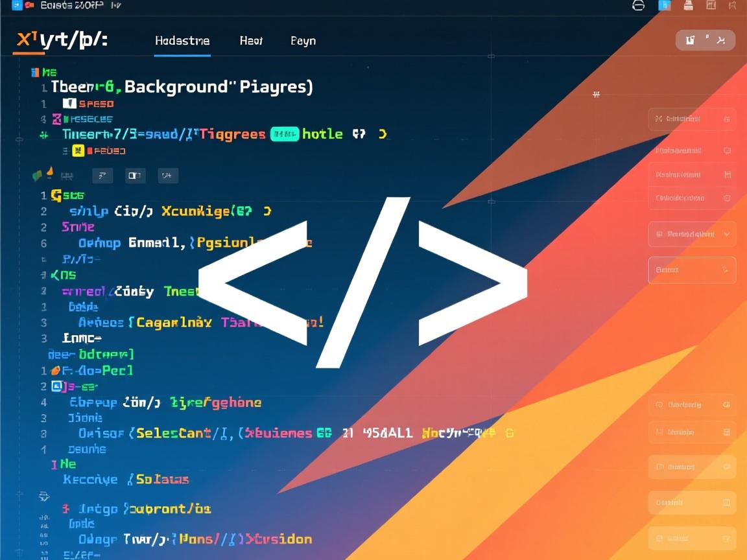Click the circular icon in top right bar
747x560 pixels.
(x=638, y=5)
